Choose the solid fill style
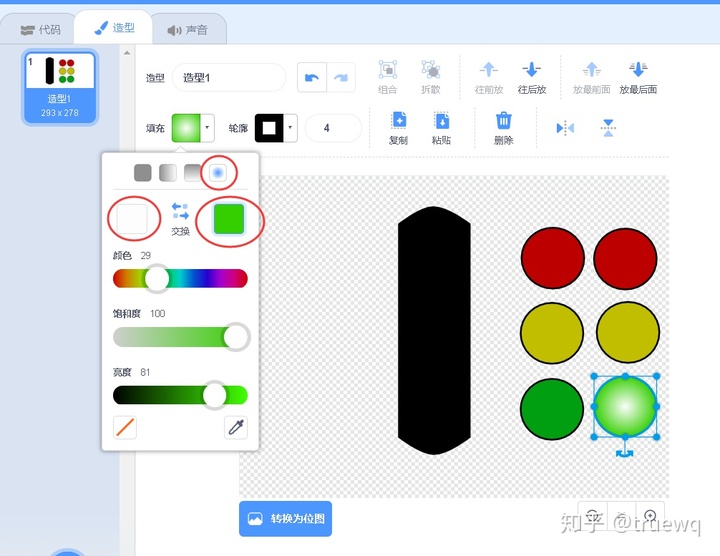 pyautogui.click(x=143, y=173)
